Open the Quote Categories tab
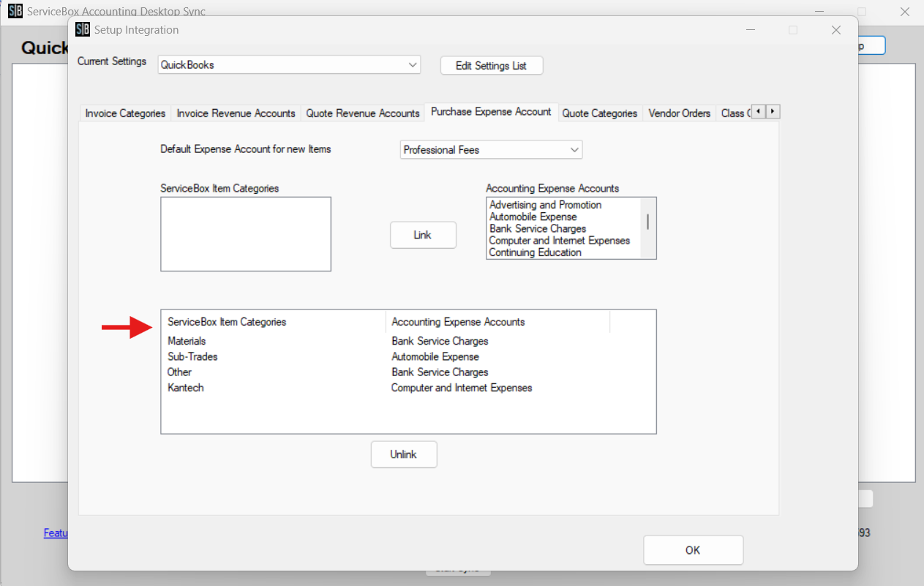Image resolution: width=924 pixels, height=586 pixels. tap(599, 113)
